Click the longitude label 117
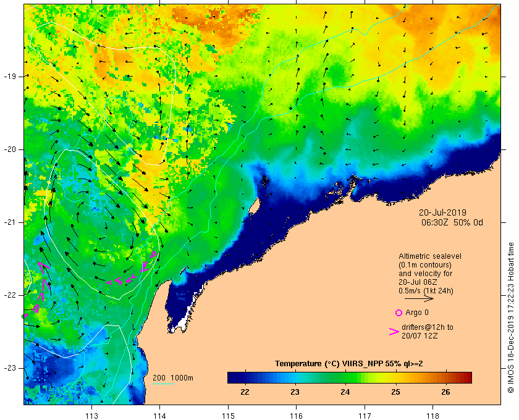 365,416
